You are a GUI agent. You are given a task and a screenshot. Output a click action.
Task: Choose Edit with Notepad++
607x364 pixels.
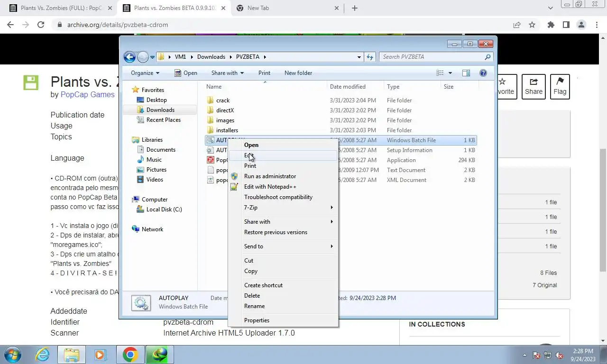coord(283,187)
